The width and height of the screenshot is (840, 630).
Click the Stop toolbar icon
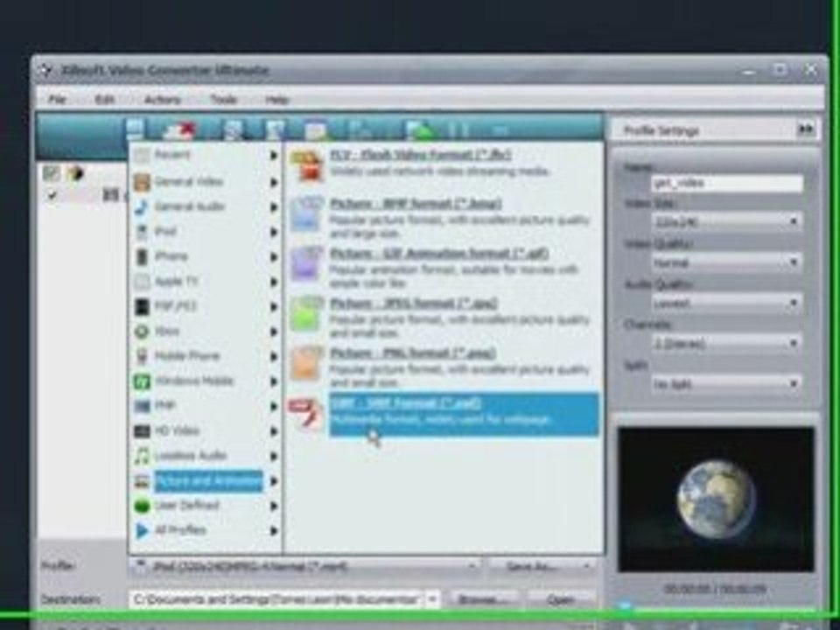(x=500, y=130)
